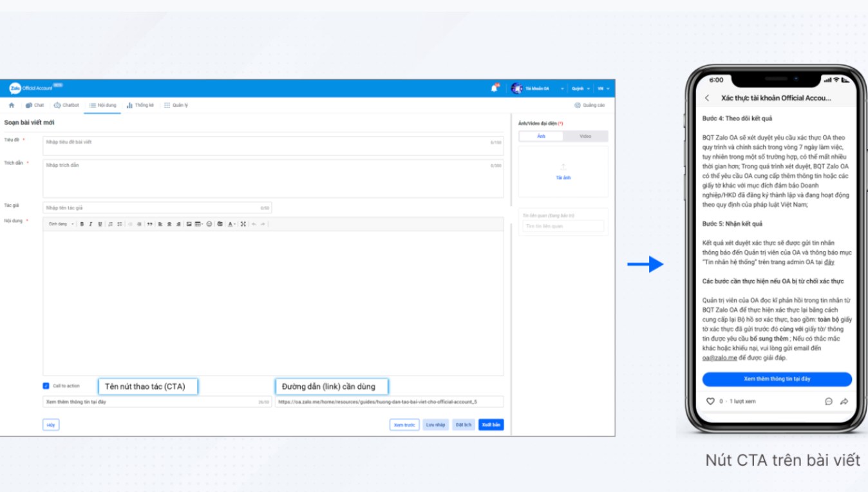
Task: Uncheck the Call to action checkbox
Action: [x=46, y=386]
